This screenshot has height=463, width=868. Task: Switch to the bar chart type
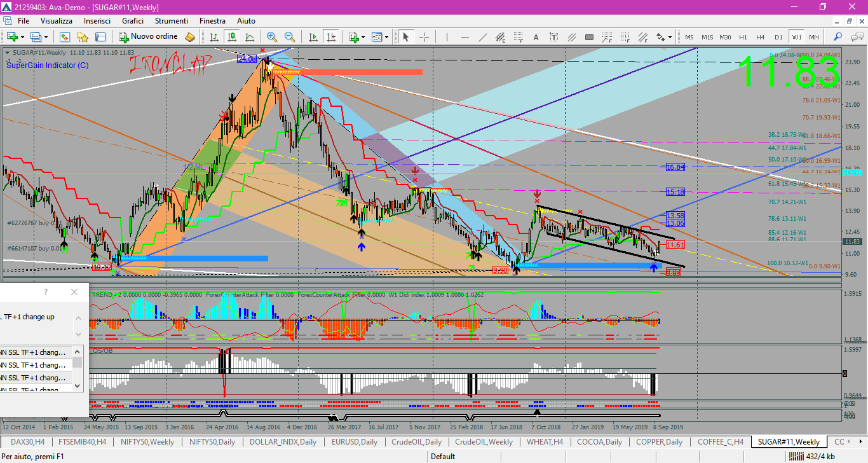pyautogui.click(x=214, y=37)
